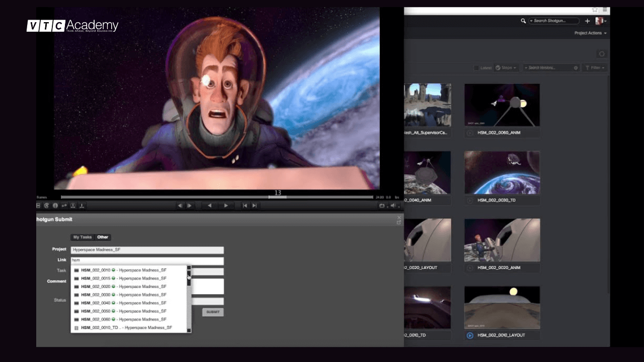Click the plus icon beside Search Shotgun
Image resolution: width=644 pixels, height=362 pixels.
[587, 21]
